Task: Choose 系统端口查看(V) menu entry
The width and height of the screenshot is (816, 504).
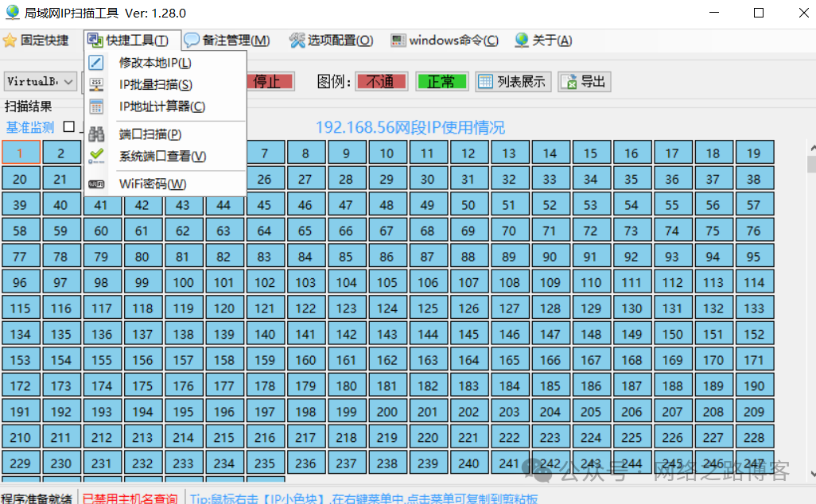Action: pos(165,156)
